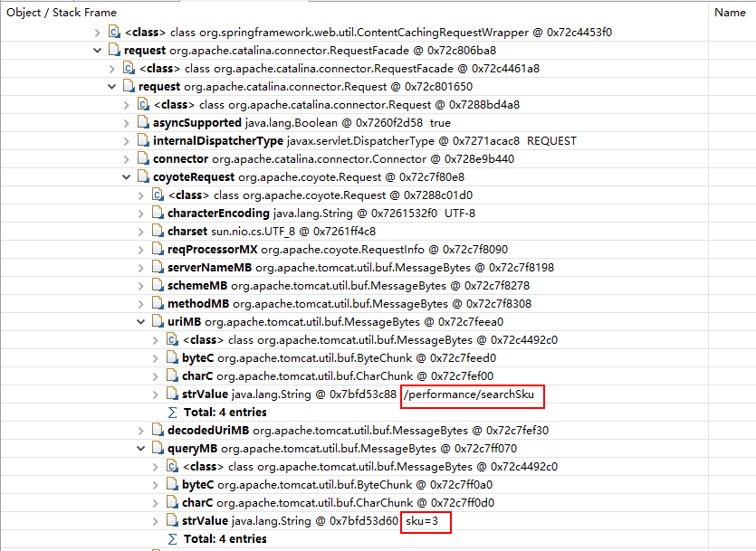Click the field icon beside internalDispatcherType
Viewport: 756px width, 551px height.
click(x=142, y=140)
